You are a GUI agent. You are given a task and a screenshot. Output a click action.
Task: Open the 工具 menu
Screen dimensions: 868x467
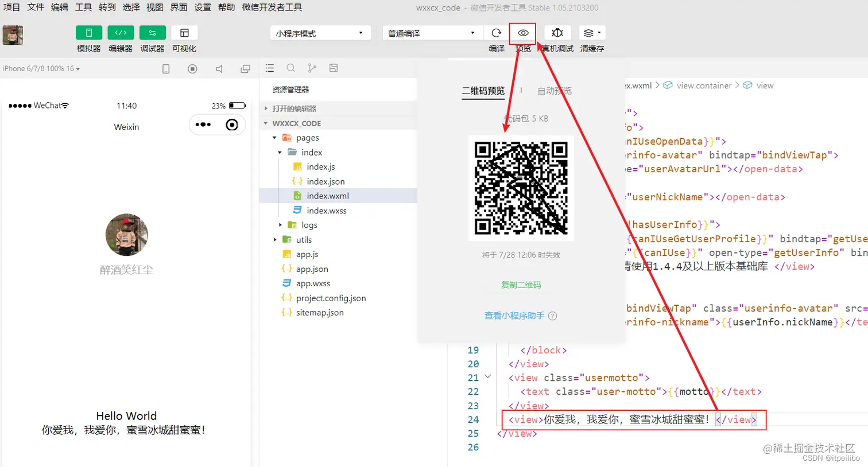(83, 7)
